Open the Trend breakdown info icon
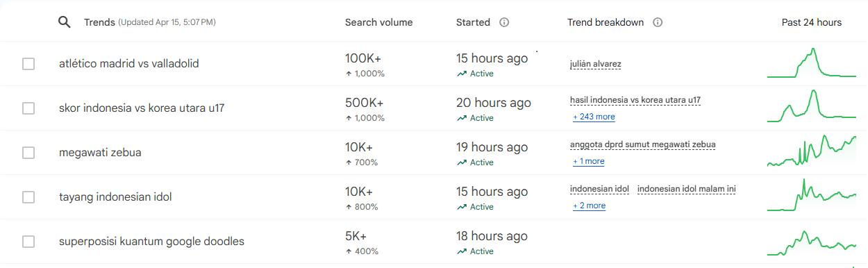Viewport: 868px width, 268px height. [658, 22]
